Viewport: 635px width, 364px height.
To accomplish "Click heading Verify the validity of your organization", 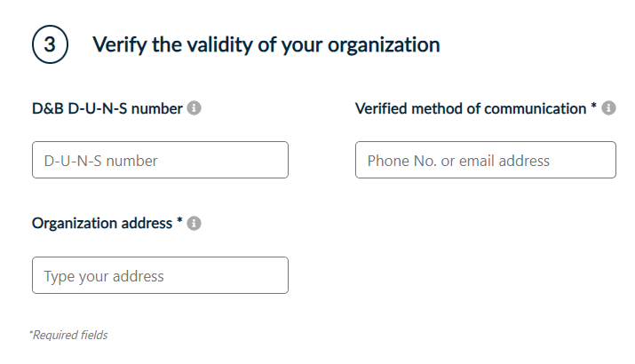I will coord(266,44).
